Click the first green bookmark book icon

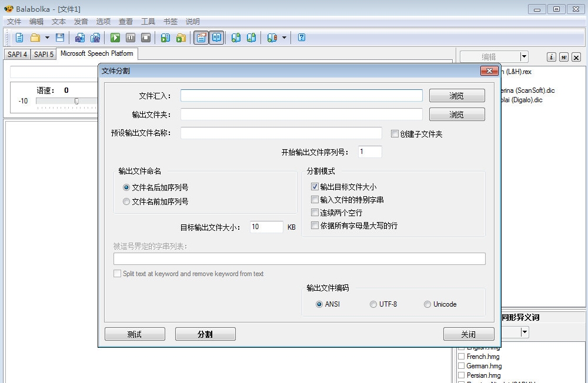click(x=236, y=38)
